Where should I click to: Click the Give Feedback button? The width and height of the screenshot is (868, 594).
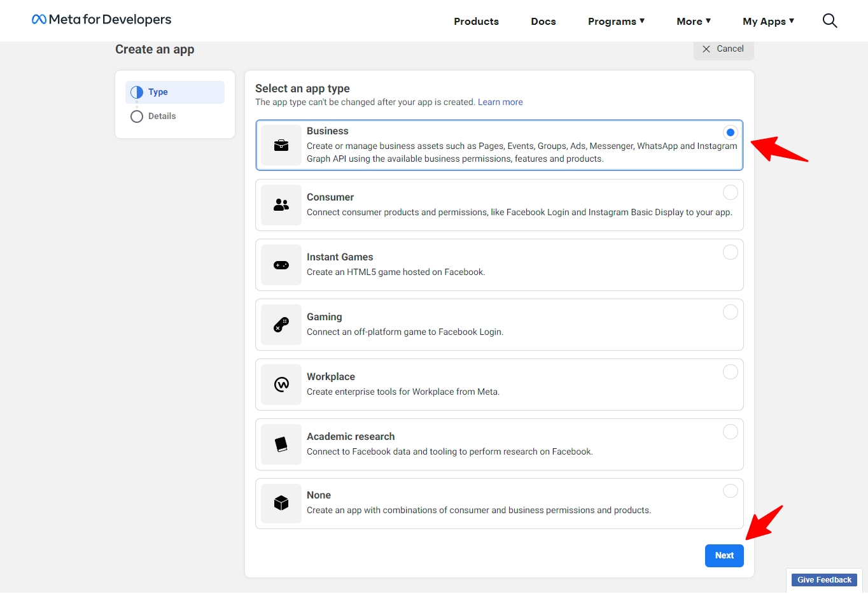tap(824, 580)
